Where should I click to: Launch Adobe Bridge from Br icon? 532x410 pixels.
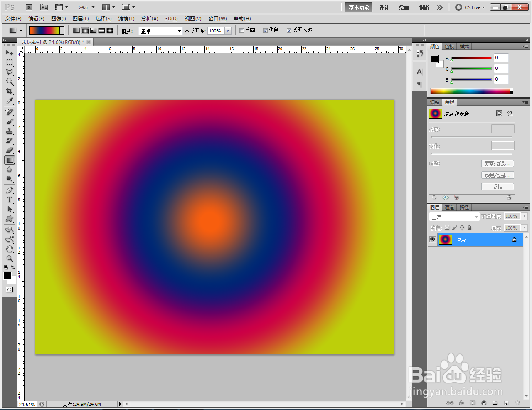pos(29,7)
